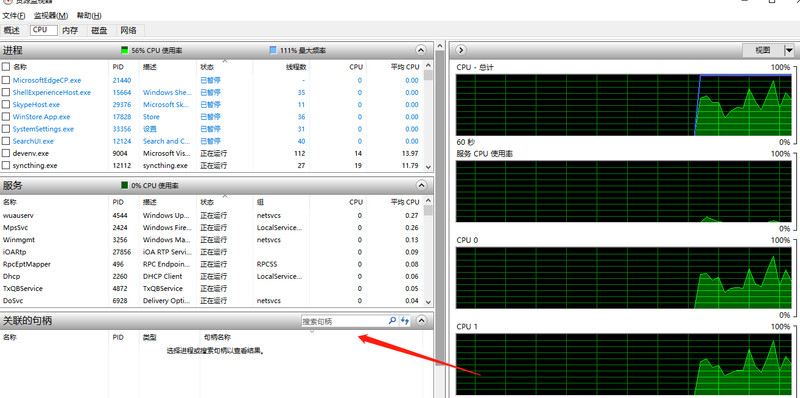Click the SearchUI.exe process name
800x398 pixels.
pos(33,141)
